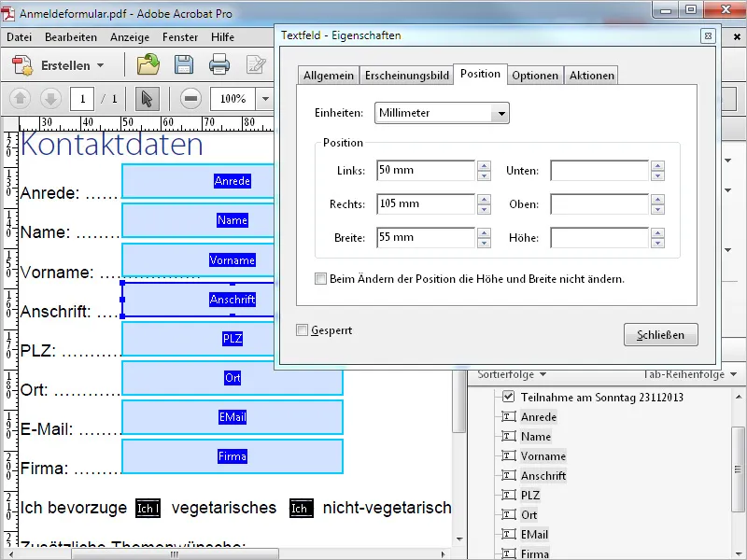Click the page number input box
Screen dimensions: 747x560
pos(82,99)
